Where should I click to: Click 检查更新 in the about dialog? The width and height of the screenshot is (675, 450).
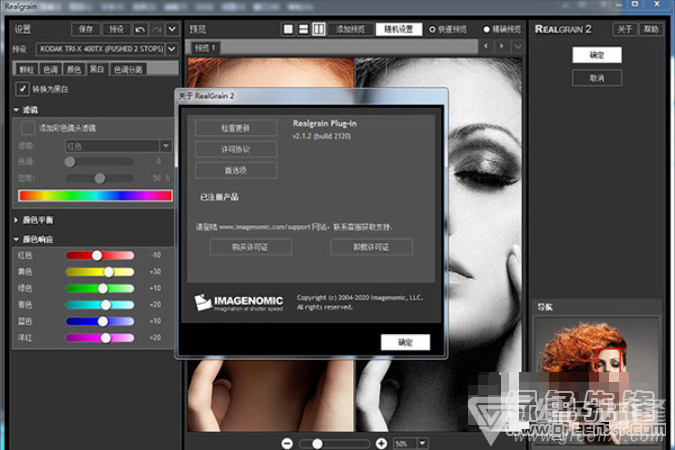pos(236,128)
